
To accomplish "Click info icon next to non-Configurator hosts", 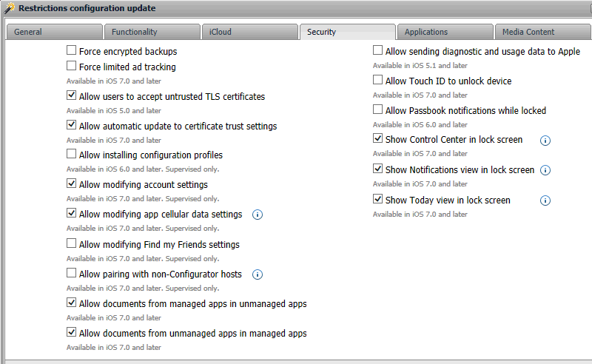I will 258,274.
